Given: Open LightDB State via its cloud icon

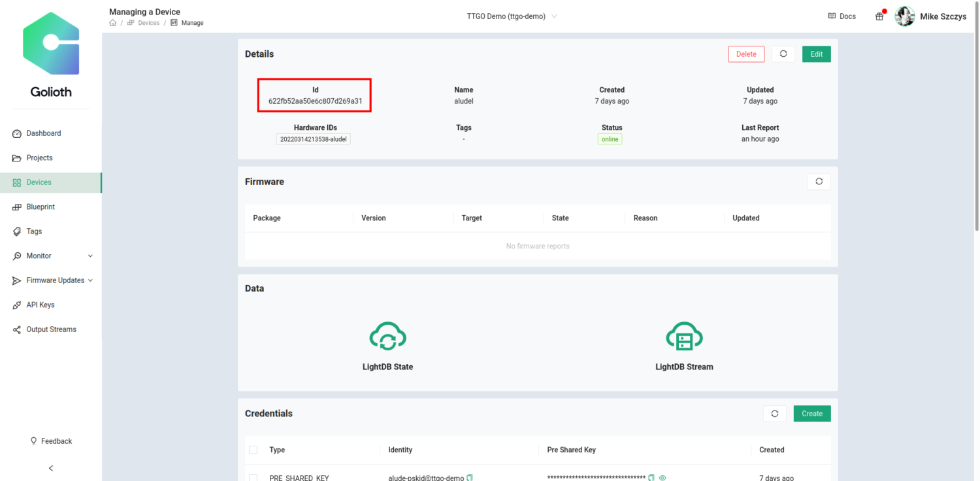Looking at the screenshot, I should click(x=387, y=335).
